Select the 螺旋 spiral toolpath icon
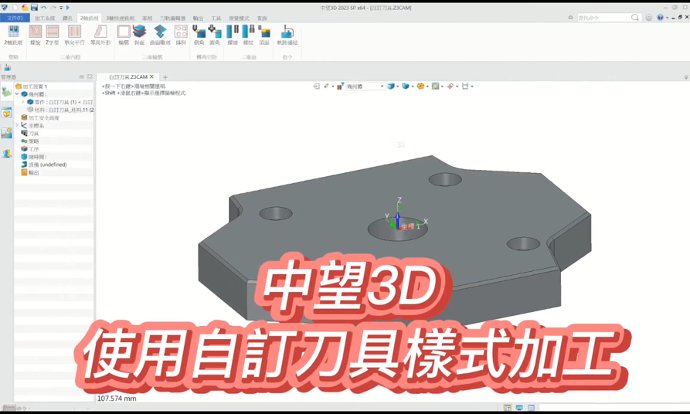This screenshot has height=414, width=690. 35,34
